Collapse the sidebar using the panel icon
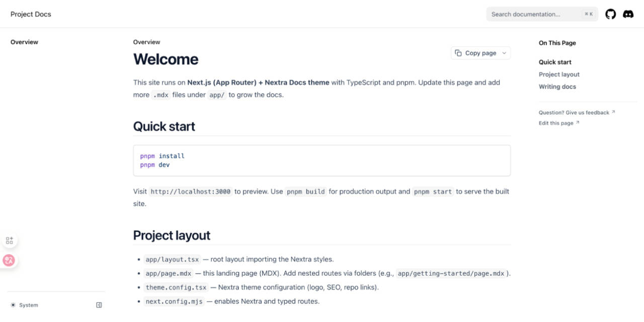Viewport: 644px width, 322px height. [99, 304]
